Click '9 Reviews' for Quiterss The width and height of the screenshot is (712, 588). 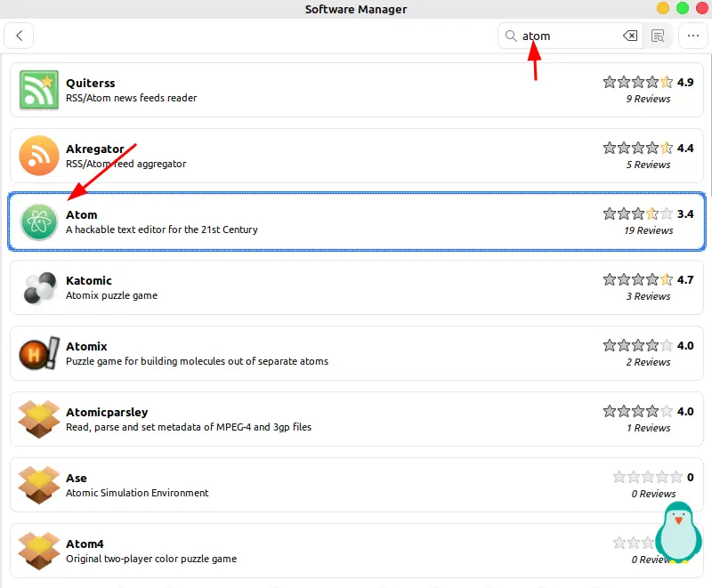[x=648, y=99]
